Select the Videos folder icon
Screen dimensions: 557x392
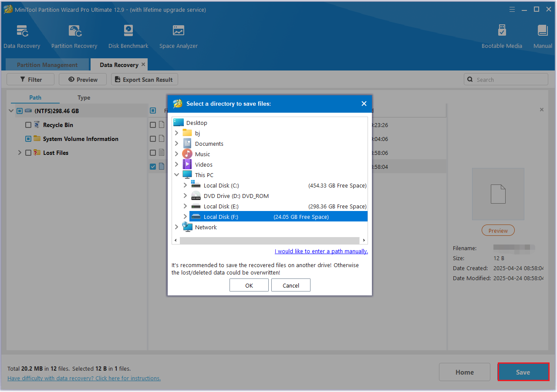click(187, 164)
